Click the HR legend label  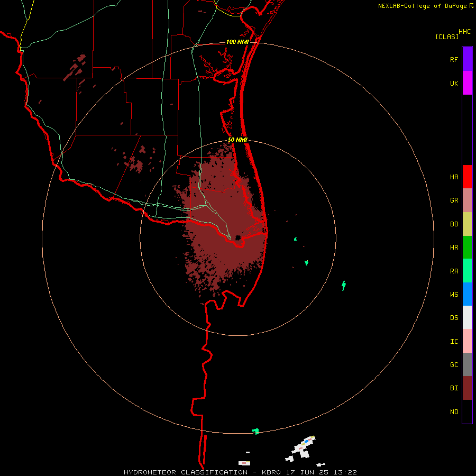pos(454,248)
